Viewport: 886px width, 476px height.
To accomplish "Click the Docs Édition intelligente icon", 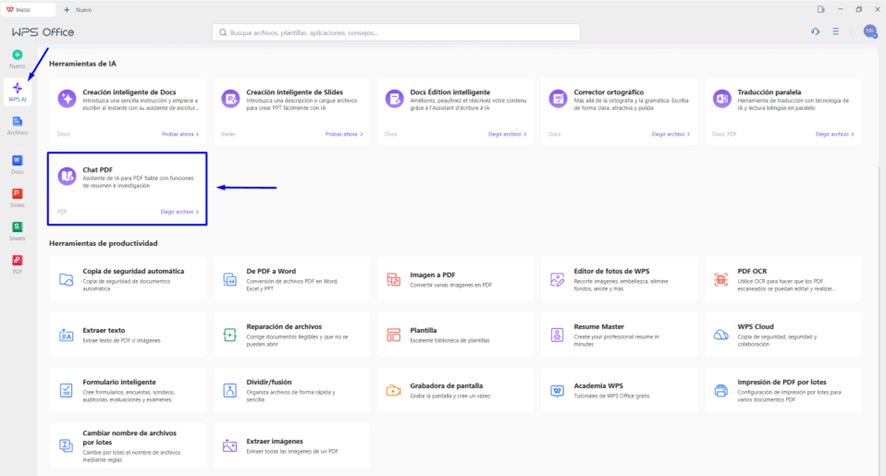I will (x=394, y=98).
